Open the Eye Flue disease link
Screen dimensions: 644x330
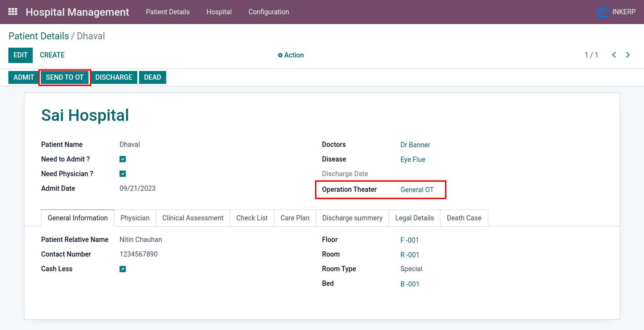[413, 159]
